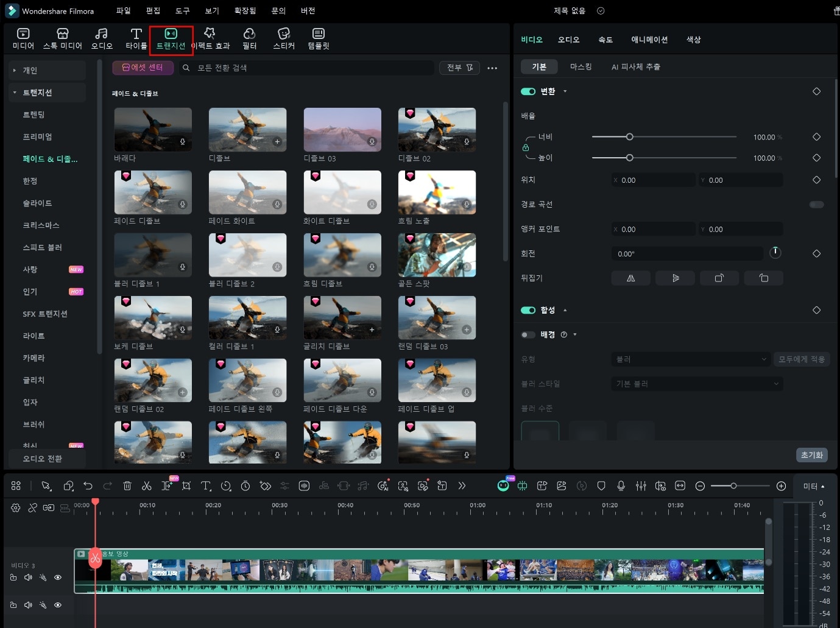
Task: Toggle the 변환 transform switch off
Action: [x=528, y=91]
